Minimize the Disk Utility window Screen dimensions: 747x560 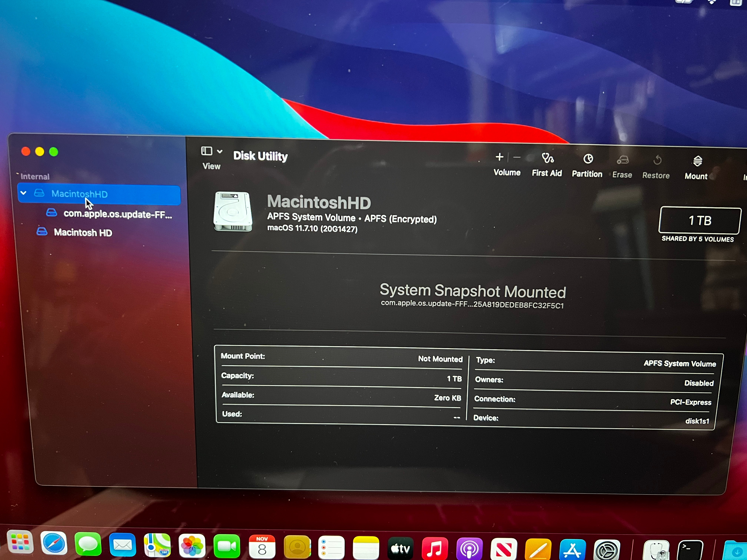coord(39,152)
